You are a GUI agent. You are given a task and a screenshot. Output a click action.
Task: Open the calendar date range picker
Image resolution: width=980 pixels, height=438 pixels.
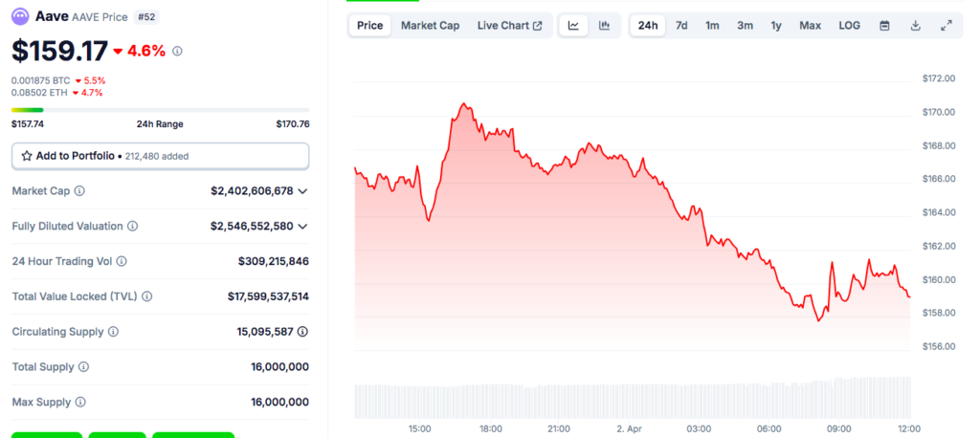(884, 26)
